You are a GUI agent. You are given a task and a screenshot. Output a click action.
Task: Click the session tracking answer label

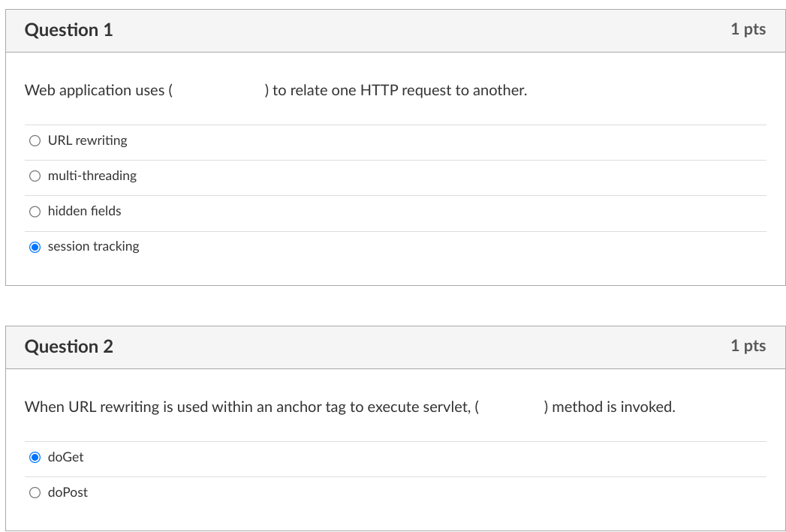pos(94,246)
